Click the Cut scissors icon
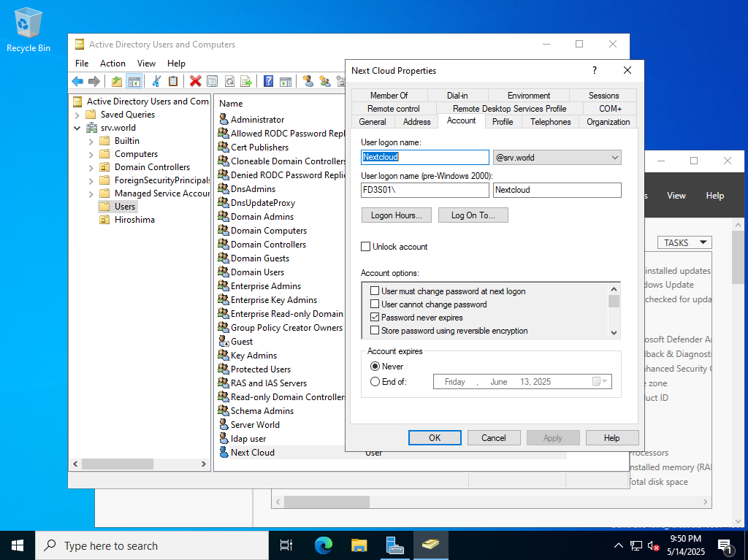The image size is (748, 560). [156, 82]
